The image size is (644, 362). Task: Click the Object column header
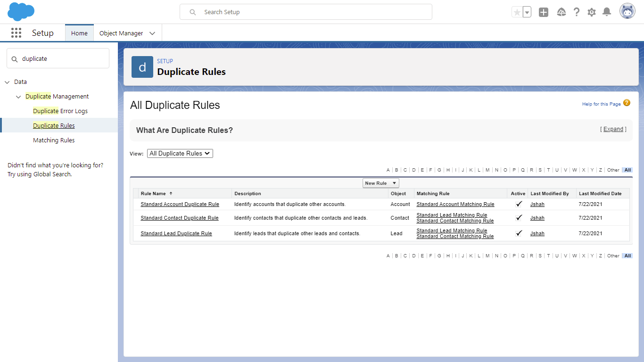(x=398, y=193)
